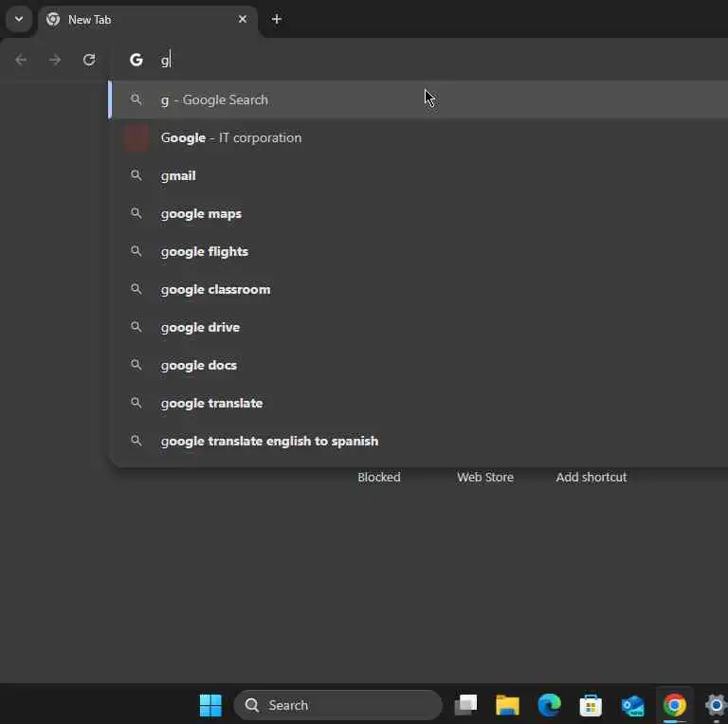Choose the 'gmail' suggestion
This screenshot has width=728, height=724.
point(418,176)
